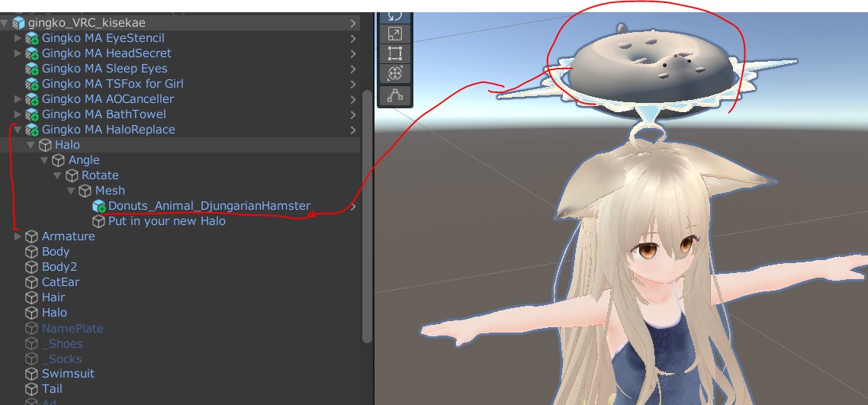Open prefab arrow for Gingko MA EyeStencil

point(352,38)
